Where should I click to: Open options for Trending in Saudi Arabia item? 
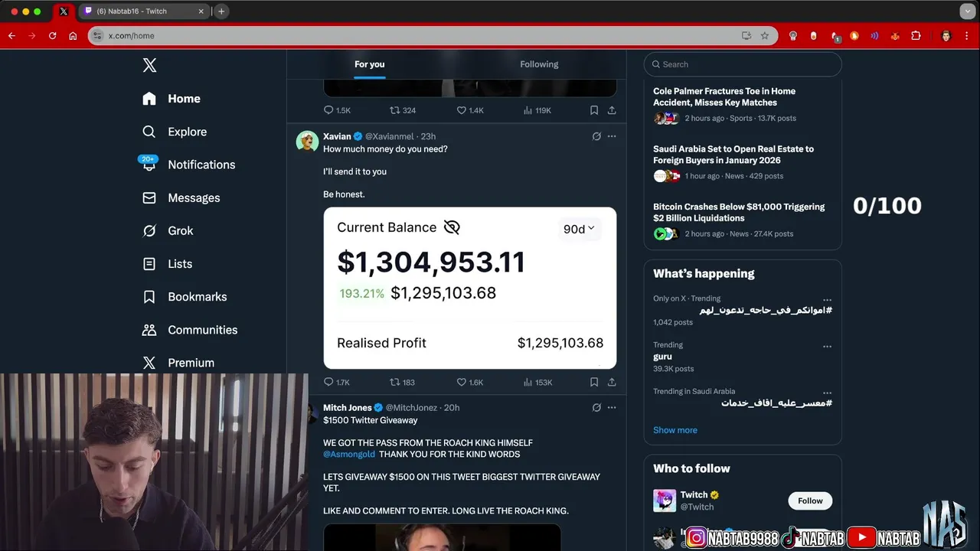827,393
